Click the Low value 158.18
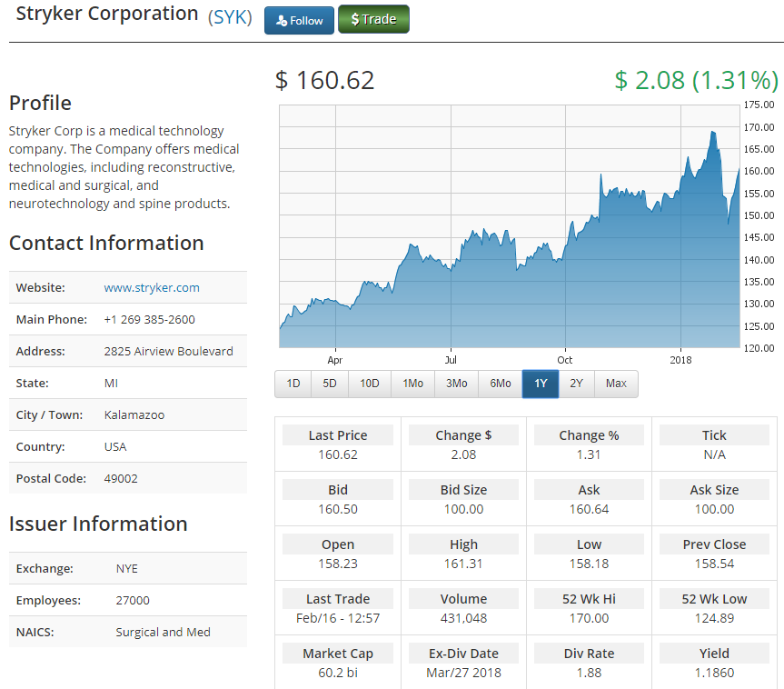The height and width of the screenshot is (689, 784). pyautogui.click(x=589, y=564)
